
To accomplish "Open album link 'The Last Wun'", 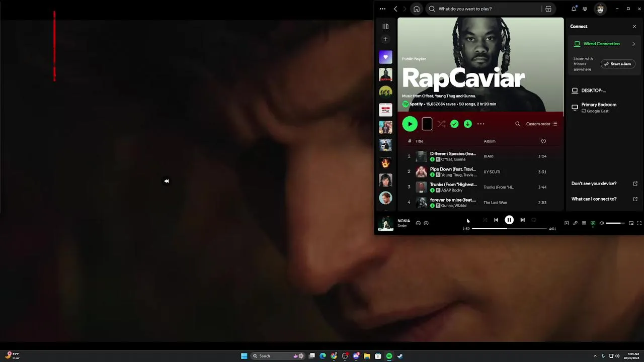I will click(x=495, y=203).
